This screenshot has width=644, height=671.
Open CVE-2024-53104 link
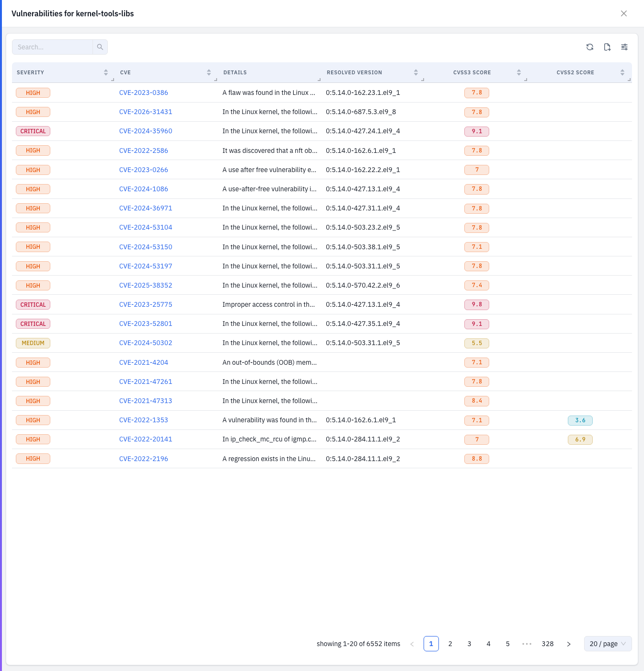tap(146, 227)
